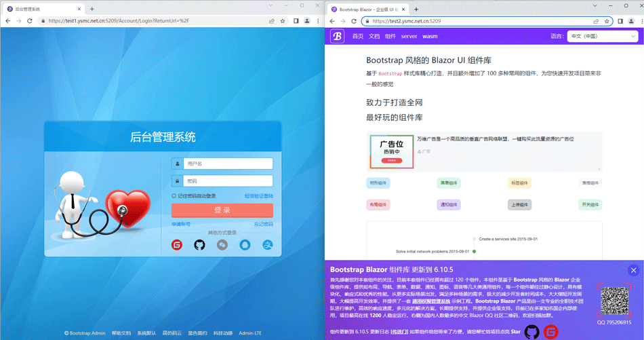Toggle side panel in right browser window

coord(620,21)
